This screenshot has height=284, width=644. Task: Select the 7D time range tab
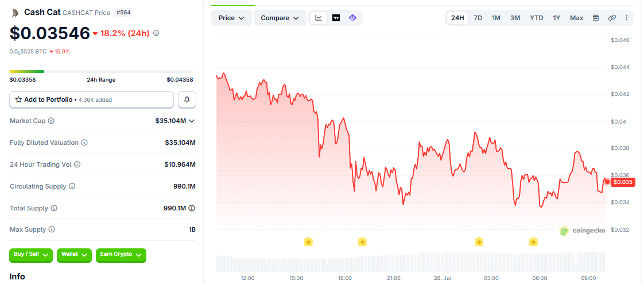(478, 18)
